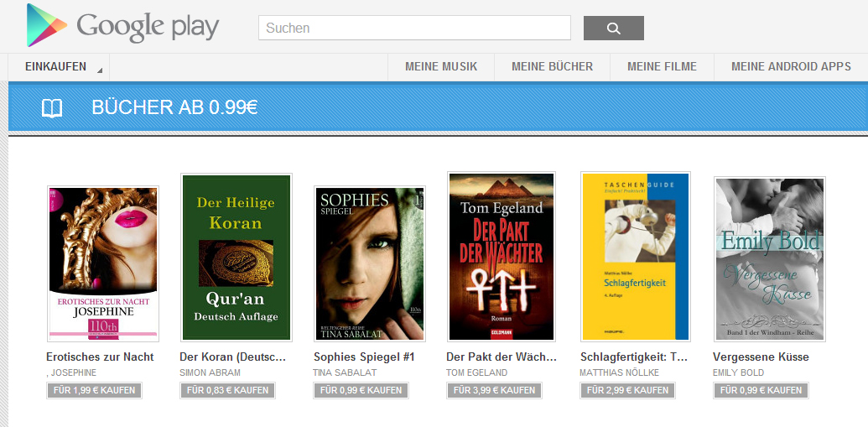Buy Erotisches zur Nacht for 1,99 €
The height and width of the screenshot is (427, 868).
click(x=95, y=390)
